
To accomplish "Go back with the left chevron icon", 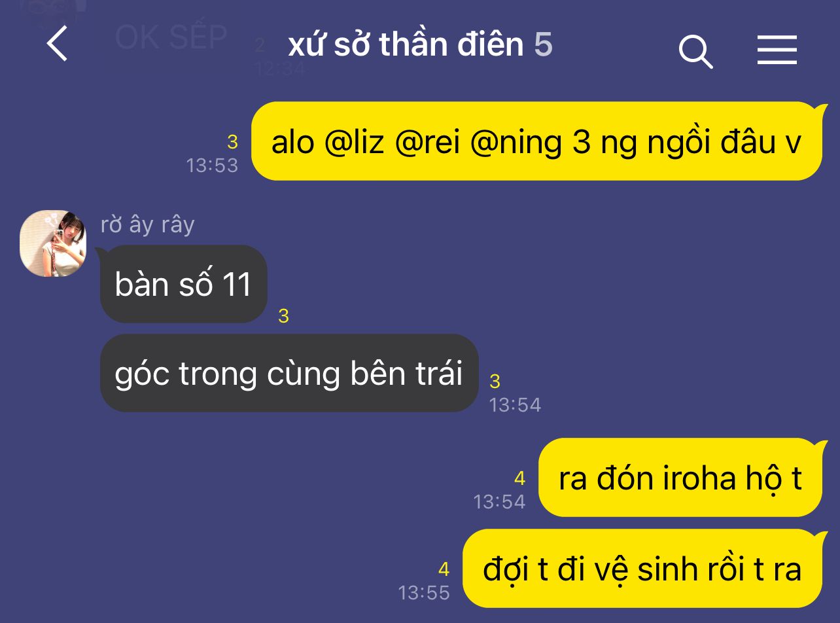I will (x=57, y=45).
